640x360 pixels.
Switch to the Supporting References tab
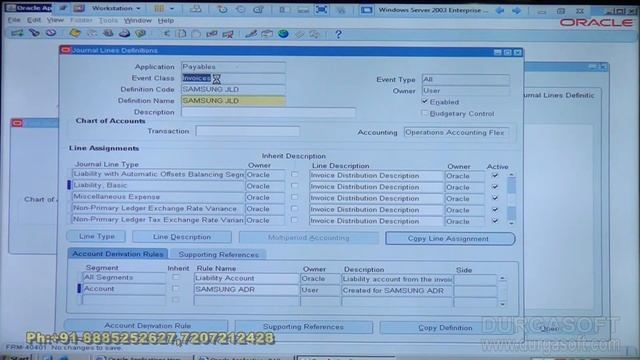[x=218, y=254]
